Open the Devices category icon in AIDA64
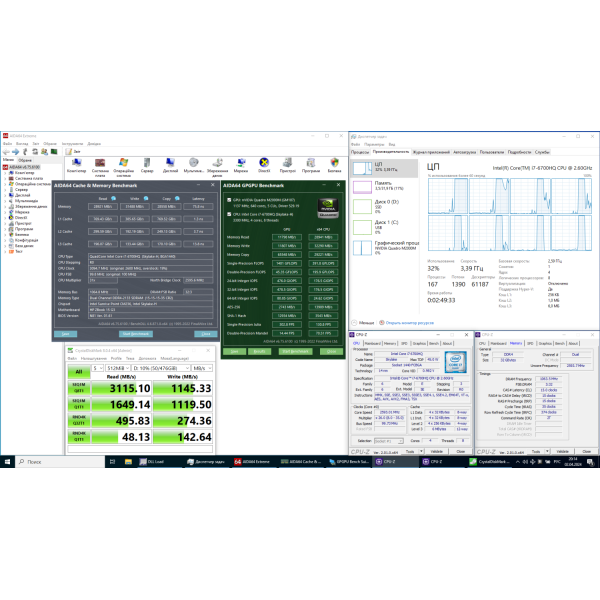600x600 pixels. click(x=287, y=163)
